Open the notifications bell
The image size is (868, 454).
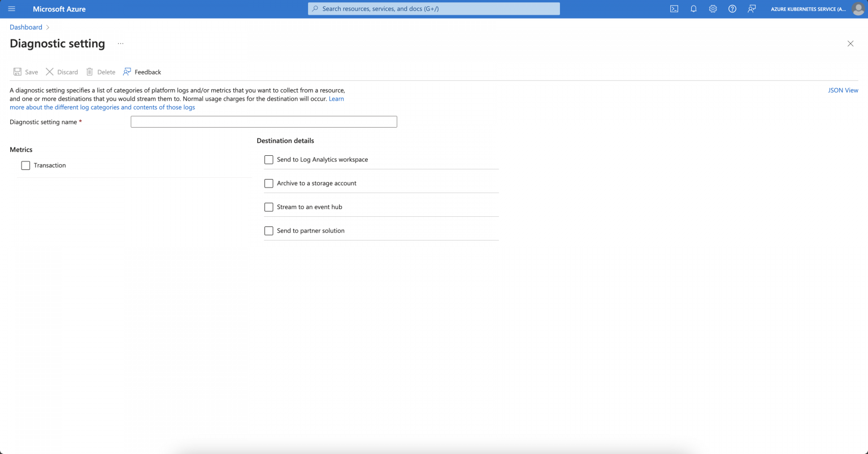(x=693, y=8)
